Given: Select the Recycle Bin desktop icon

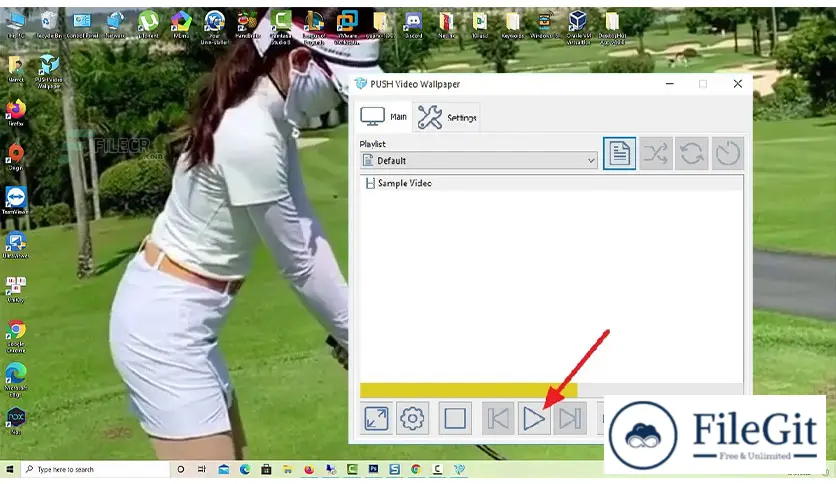Looking at the screenshot, I should pyautogui.click(x=49, y=25).
